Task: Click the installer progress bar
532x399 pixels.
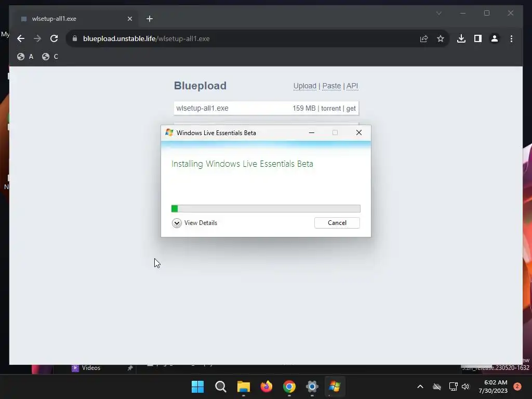Action: 265,209
